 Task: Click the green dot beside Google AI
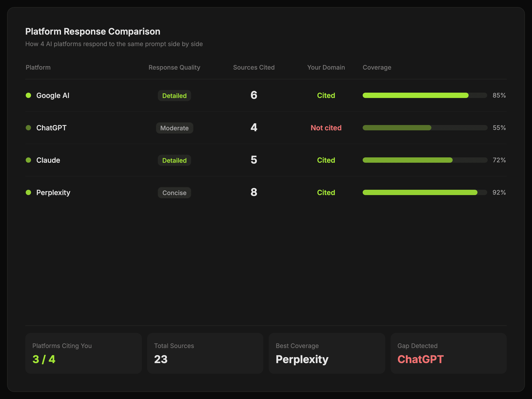[28, 96]
